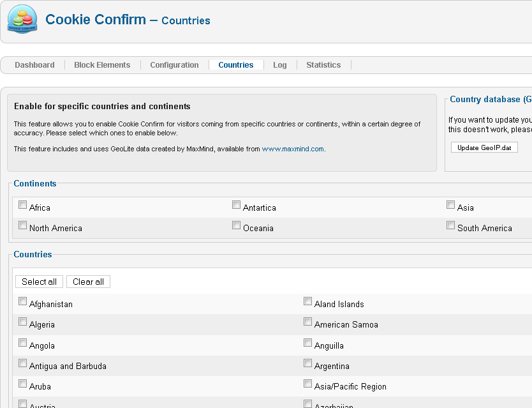Open the Configuration tab

click(x=174, y=65)
